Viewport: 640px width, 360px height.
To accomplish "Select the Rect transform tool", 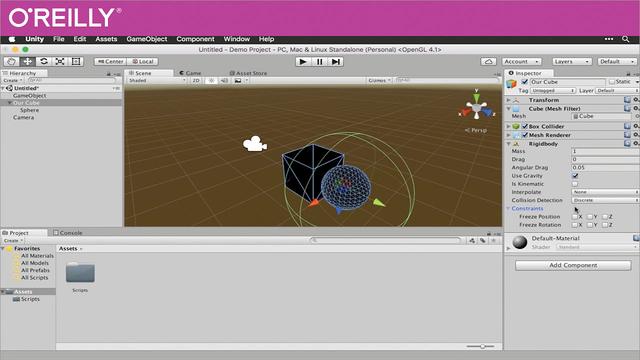I will (x=76, y=62).
